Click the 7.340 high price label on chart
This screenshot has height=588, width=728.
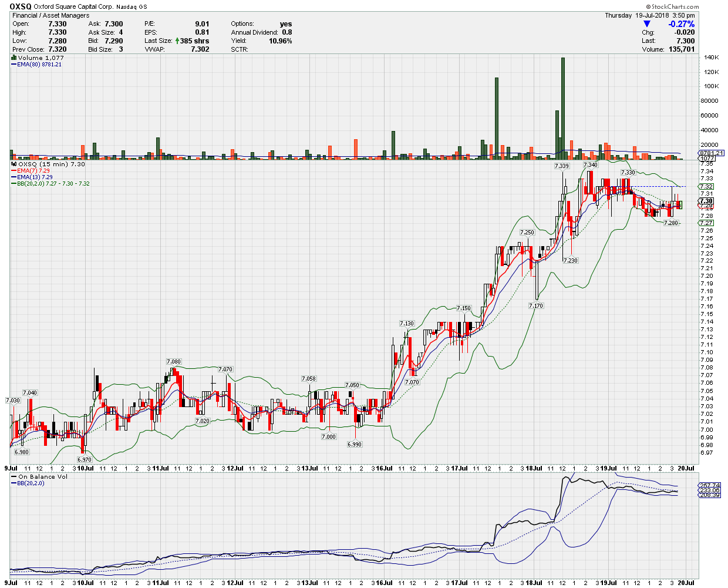pos(591,165)
